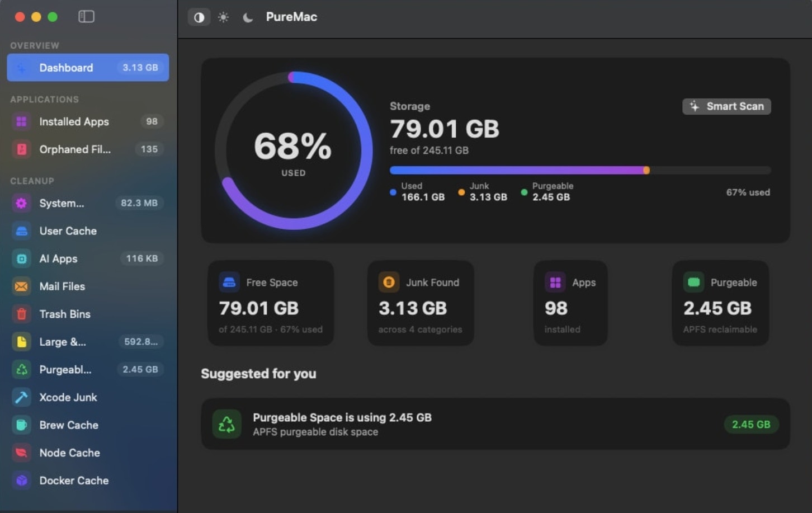Click the Orphaned Files red icon
The image size is (812, 513).
(x=21, y=149)
